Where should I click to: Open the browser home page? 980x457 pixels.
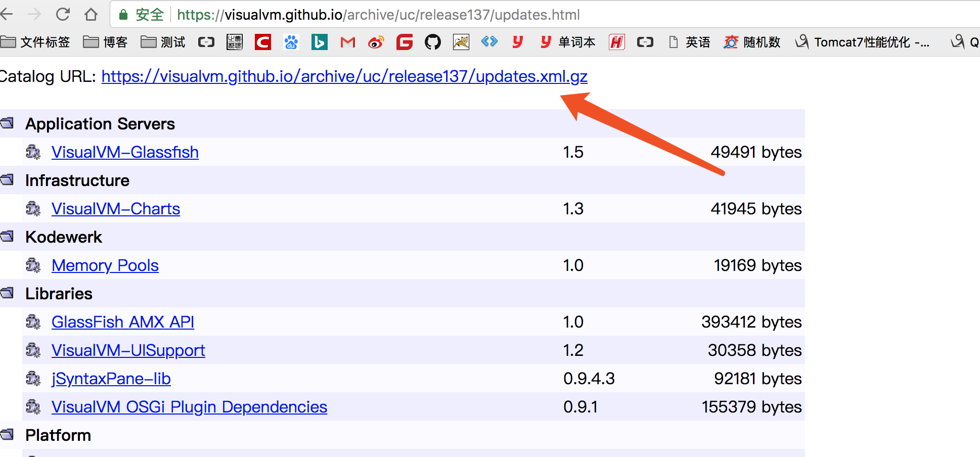click(x=91, y=14)
